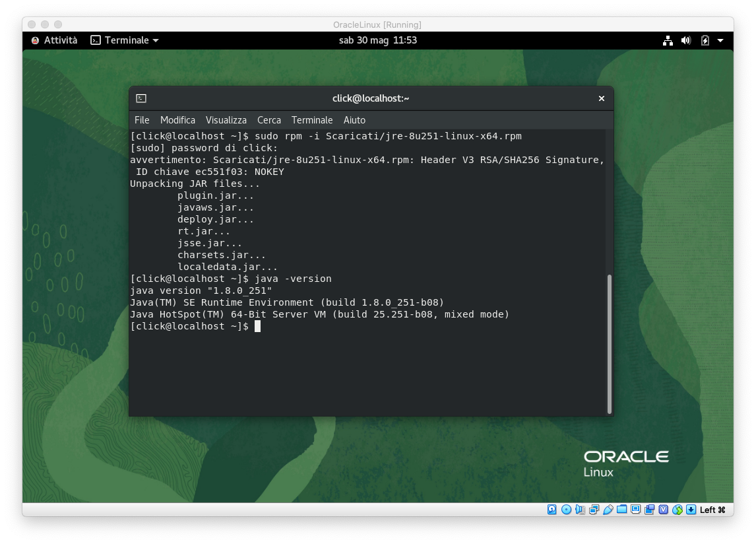This screenshot has height=544, width=756.
Task: Click the VirtualBox USB devices icon
Action: click(x=608, y=510)
